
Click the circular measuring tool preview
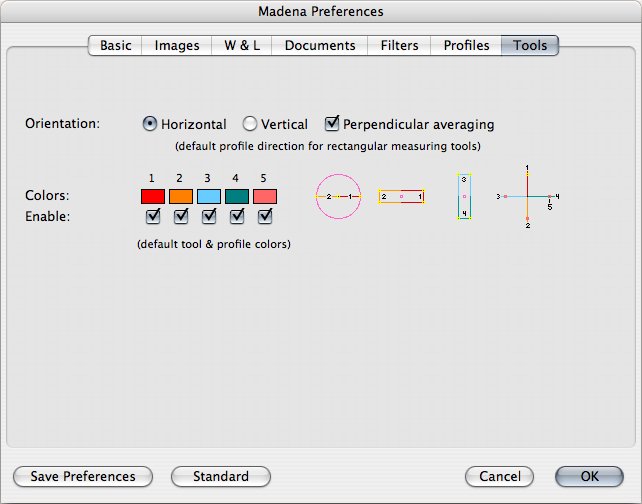click(x=338, y=197)
